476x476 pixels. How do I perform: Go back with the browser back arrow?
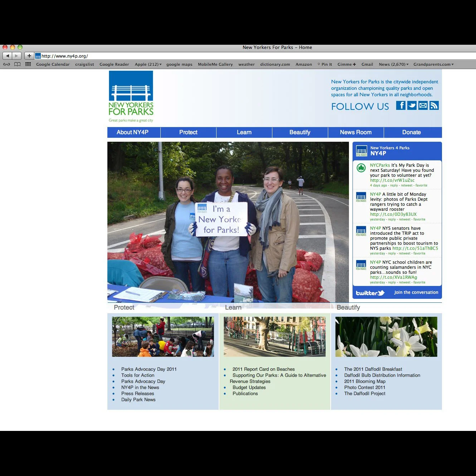pos(8,56)
